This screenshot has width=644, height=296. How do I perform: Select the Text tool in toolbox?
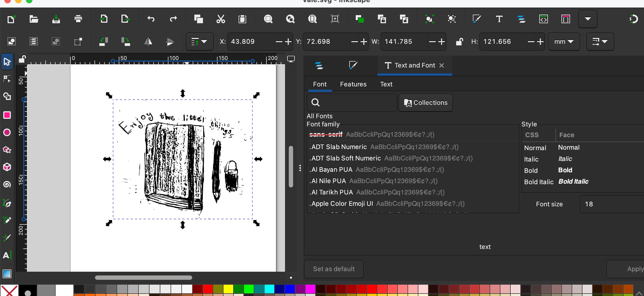click(7, 255)
